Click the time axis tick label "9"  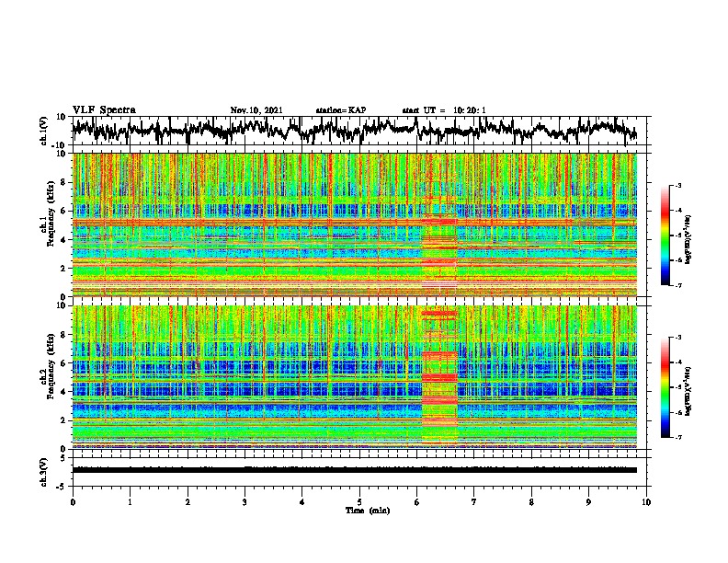point(588,502)
